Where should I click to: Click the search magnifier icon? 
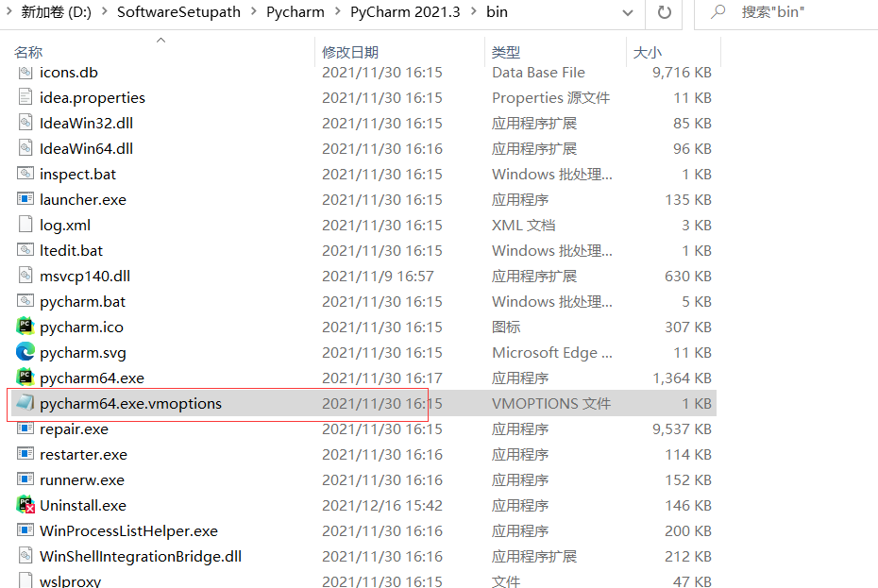pos(718,11)
